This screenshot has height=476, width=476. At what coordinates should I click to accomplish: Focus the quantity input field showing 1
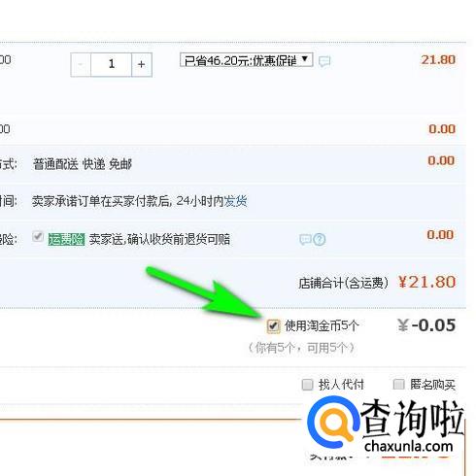(x=111, y=64)
